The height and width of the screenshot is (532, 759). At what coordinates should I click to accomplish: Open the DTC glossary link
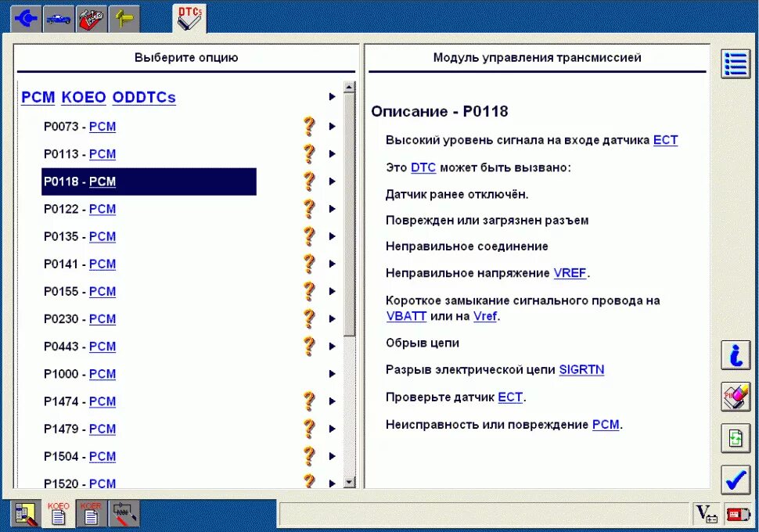(423, 167)
